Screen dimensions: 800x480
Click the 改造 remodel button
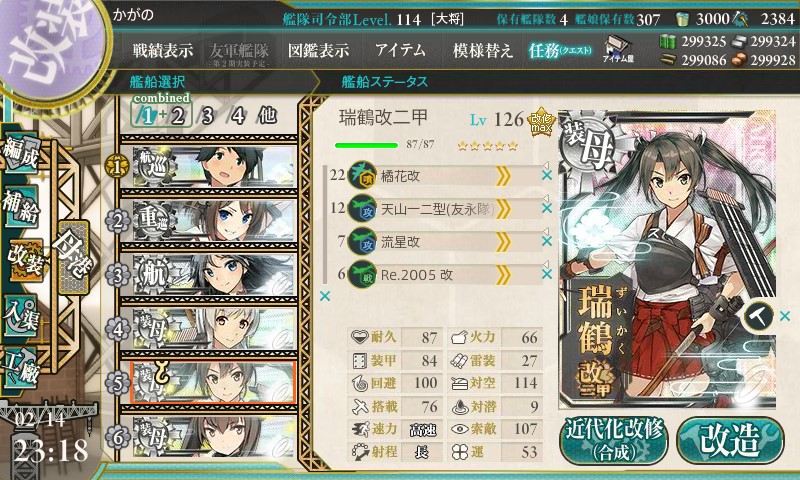730,441
